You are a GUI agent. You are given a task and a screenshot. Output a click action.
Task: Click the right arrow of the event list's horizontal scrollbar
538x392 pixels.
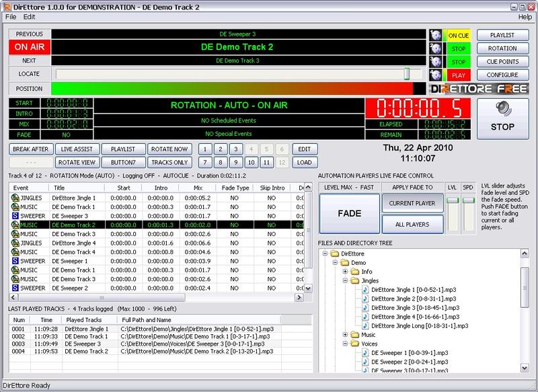pos(299,297)
